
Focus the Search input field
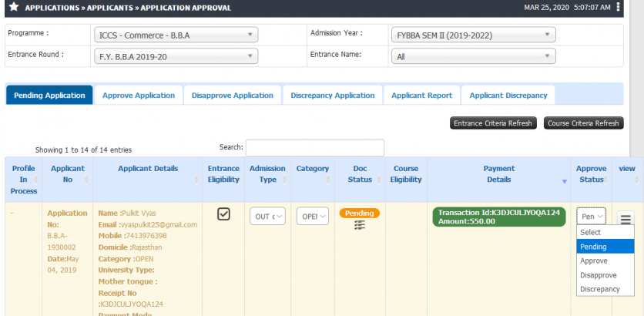pos(314,147)
